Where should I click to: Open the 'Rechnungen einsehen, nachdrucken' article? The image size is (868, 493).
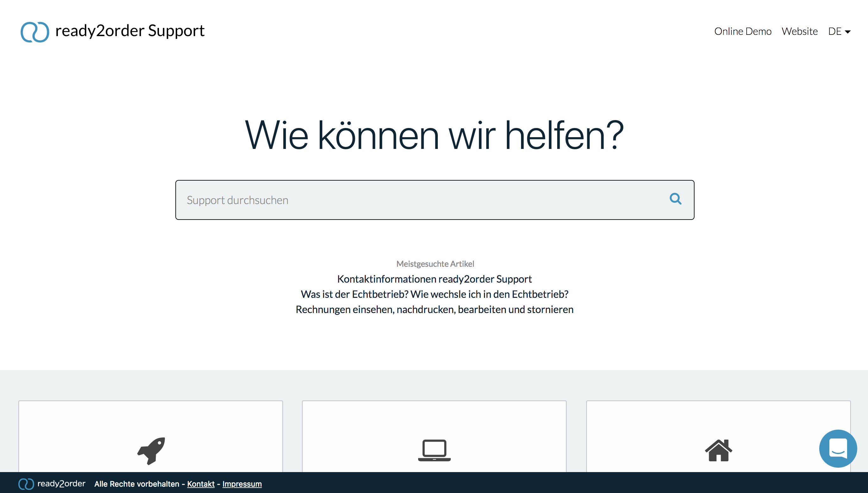(x=434, y=310)
